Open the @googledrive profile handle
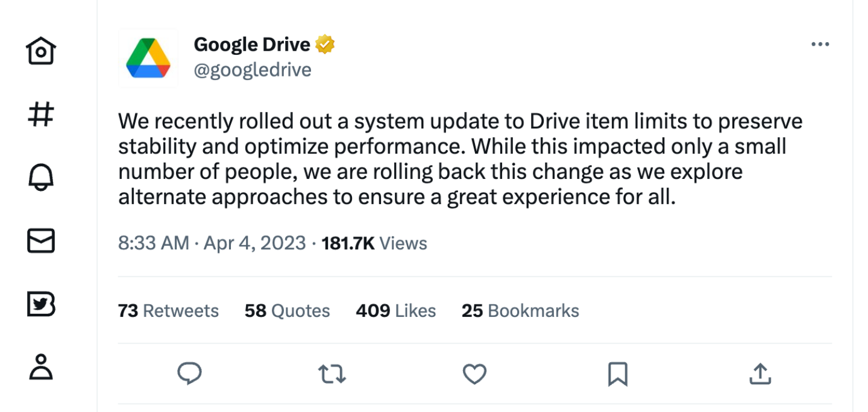 coord(253,70)
